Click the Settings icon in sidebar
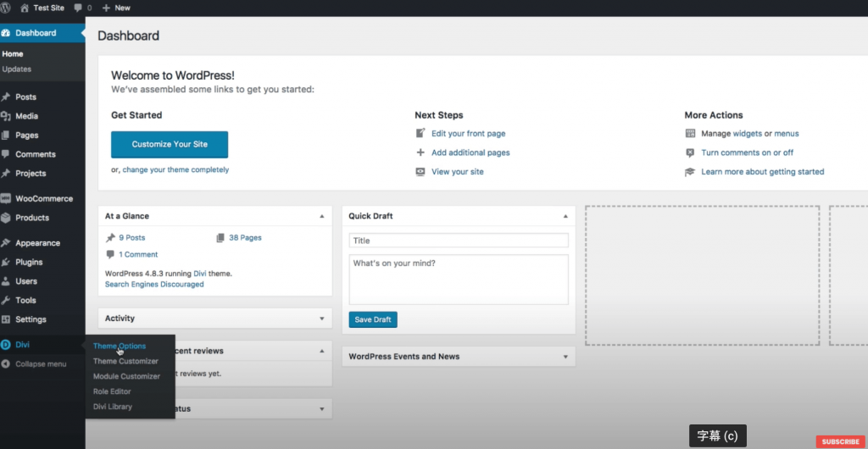 click(x=6, y=319)
